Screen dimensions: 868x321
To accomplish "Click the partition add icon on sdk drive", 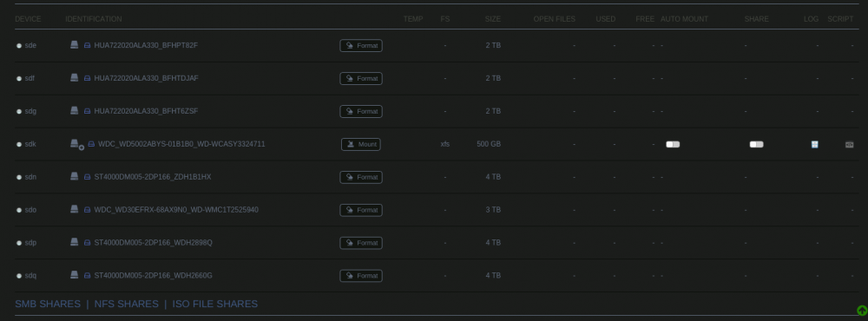I will [82, 147].
